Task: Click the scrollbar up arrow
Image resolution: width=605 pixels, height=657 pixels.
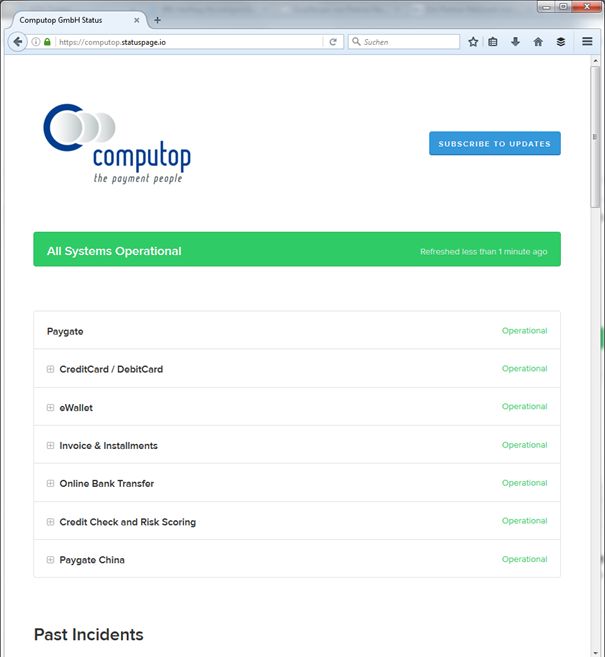Action: (595, 61)
